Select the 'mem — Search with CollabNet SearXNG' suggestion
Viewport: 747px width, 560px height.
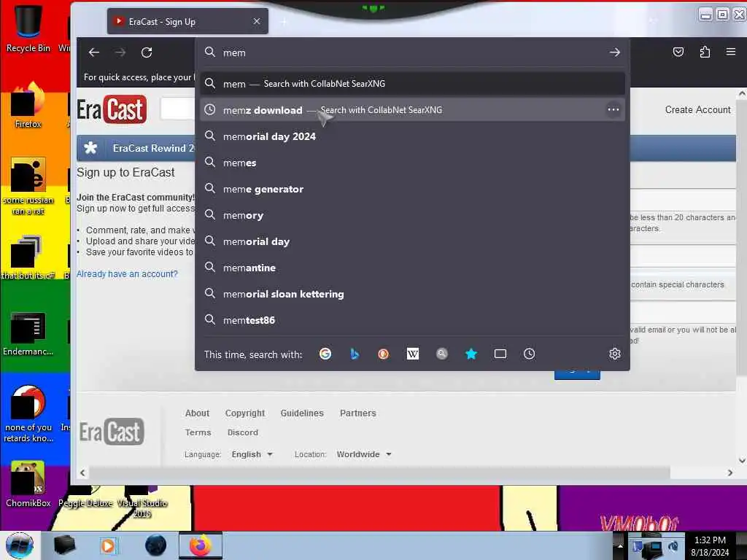pyautogui.click(x=412, y=84)
